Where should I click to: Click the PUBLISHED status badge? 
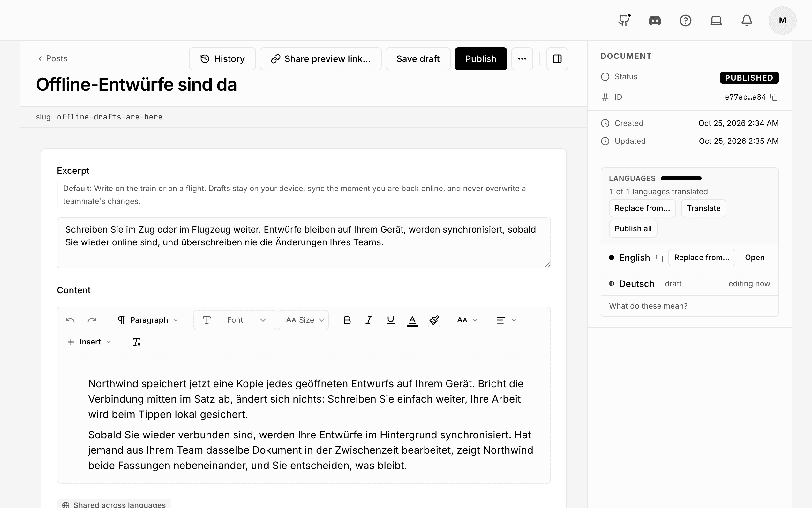pos(749,78)
